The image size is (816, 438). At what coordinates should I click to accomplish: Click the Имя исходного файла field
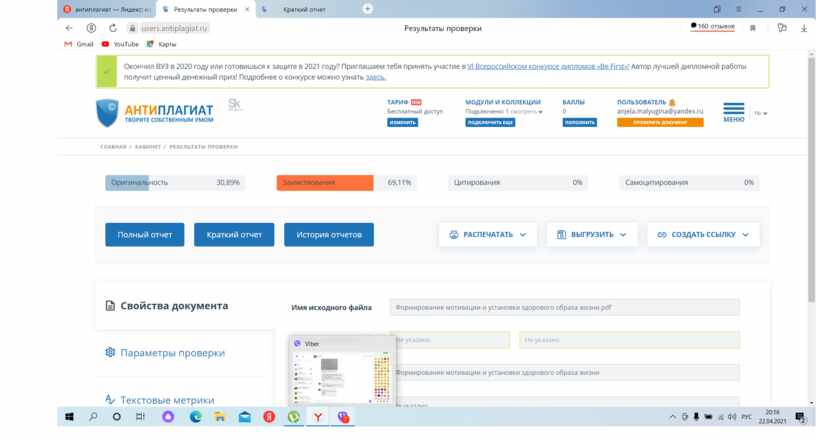pyautogui.click(x=564, y=307)
